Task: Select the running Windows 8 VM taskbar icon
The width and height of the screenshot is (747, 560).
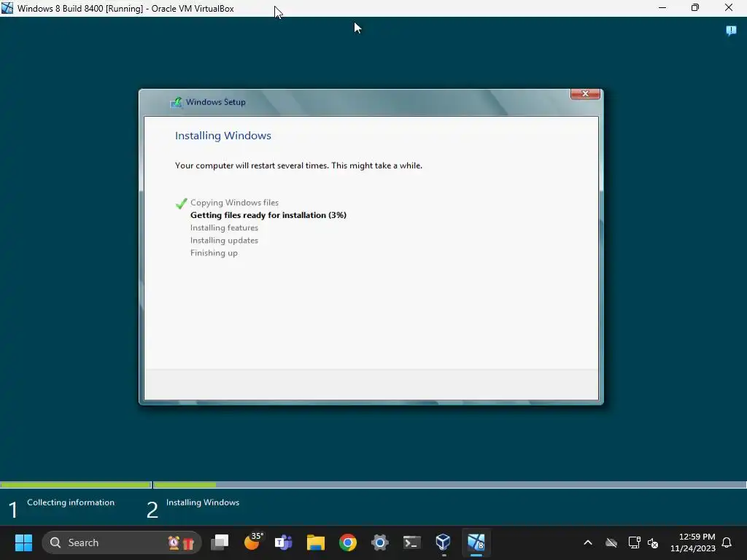Action: (476, 542)
